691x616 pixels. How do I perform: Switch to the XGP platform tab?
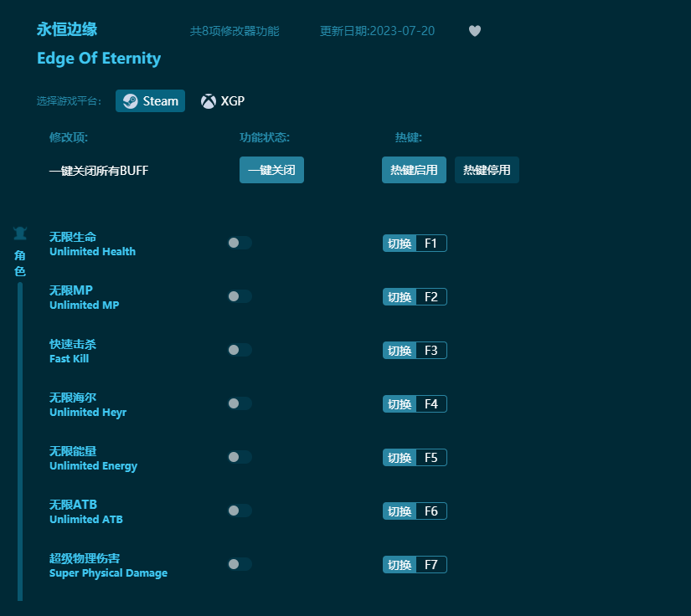222,100
